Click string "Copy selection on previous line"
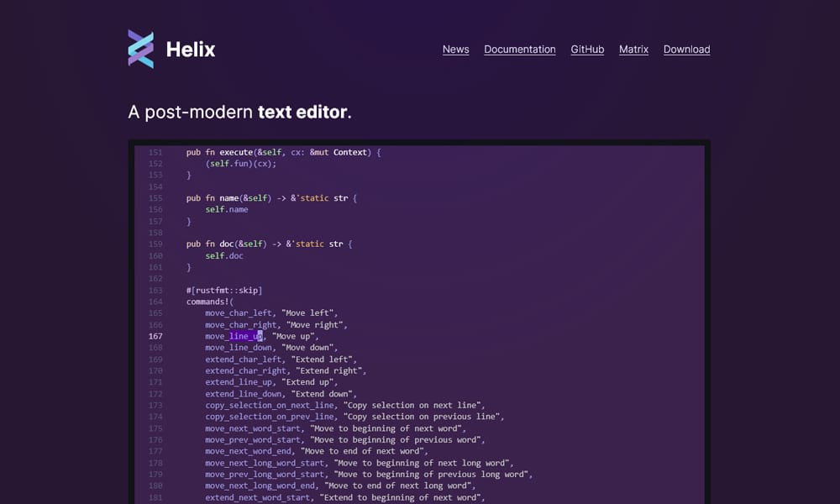This screenshot has height=504, width=840. click(x=421, y=417)
